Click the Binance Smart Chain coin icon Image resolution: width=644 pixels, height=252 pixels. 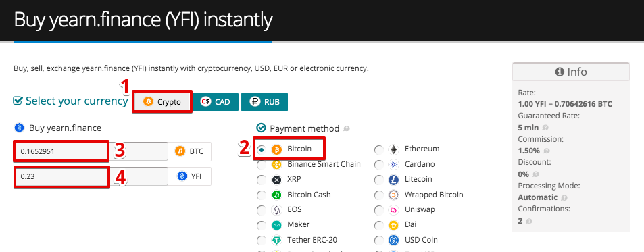[276, 165]
